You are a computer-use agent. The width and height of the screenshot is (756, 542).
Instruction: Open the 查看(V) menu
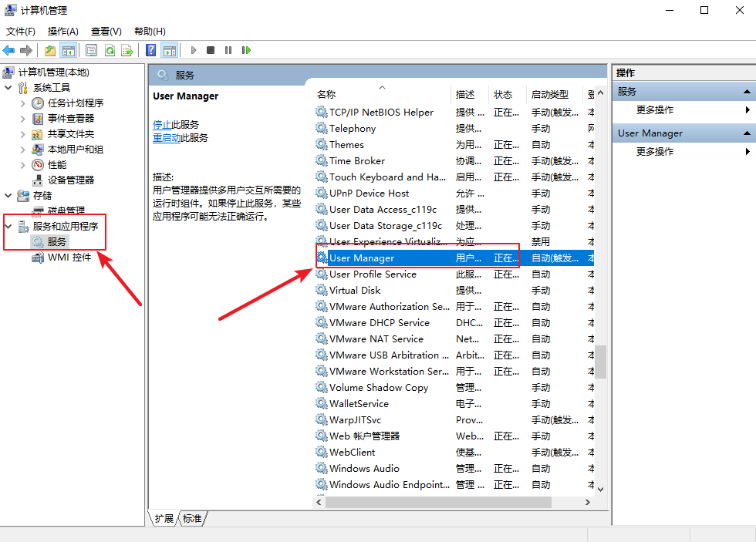click(x=106, y=32)
